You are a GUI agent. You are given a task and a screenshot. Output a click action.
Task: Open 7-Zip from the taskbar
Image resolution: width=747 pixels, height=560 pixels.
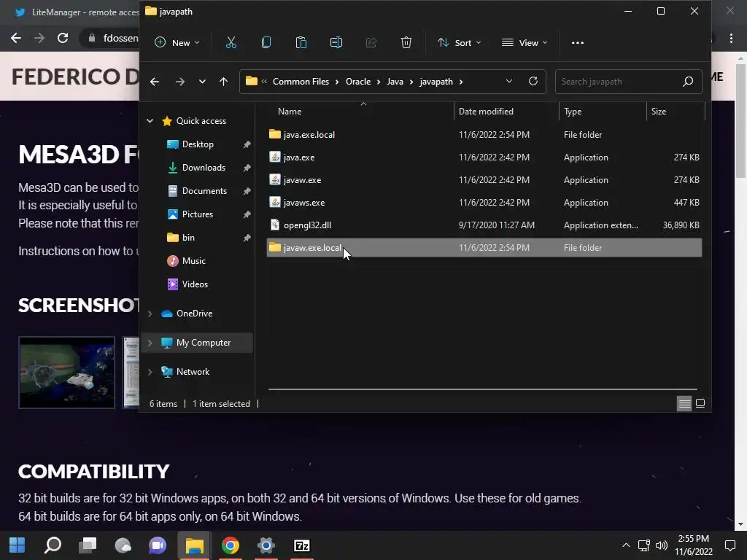point(301,545)
